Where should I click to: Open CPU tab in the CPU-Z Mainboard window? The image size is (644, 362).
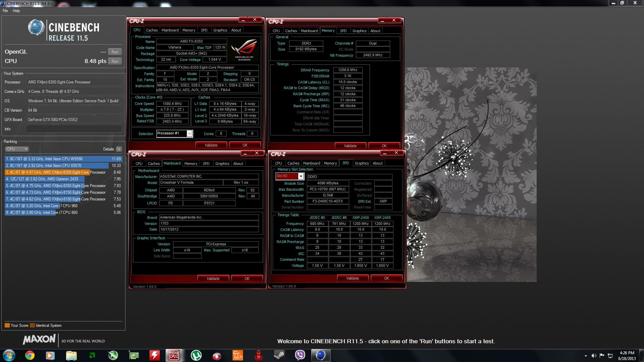click(x=139, y=164)
